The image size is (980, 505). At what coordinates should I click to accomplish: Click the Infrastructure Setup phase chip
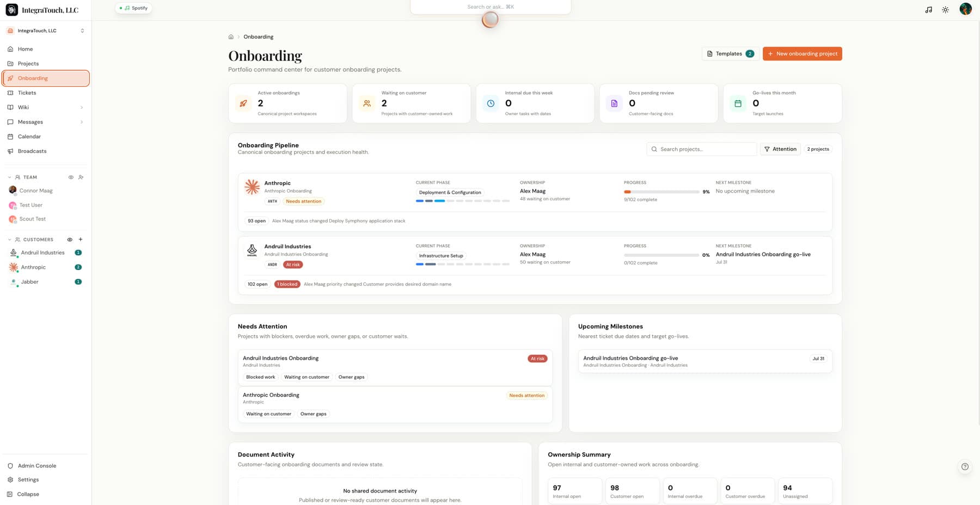tap(441, 256)
